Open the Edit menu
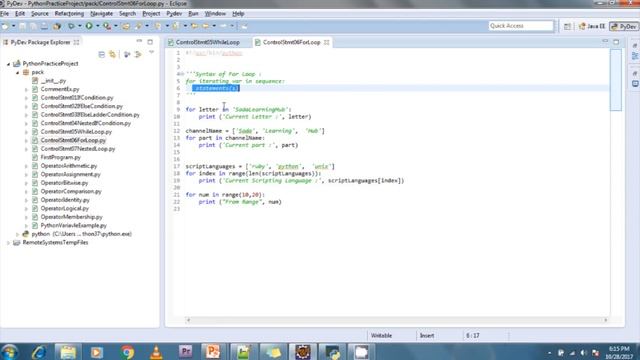 pos(20,13)
